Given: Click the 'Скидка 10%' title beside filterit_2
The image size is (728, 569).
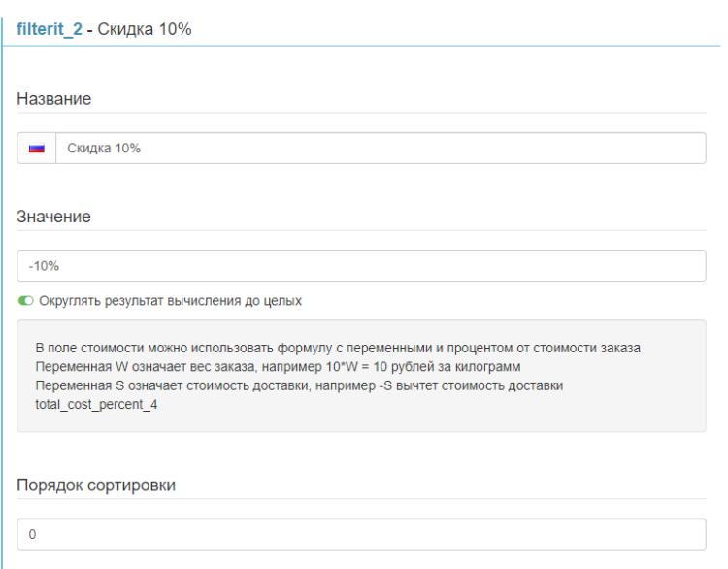Looking at the screenshot, I should pyautogui.click(x=145, y=29).
